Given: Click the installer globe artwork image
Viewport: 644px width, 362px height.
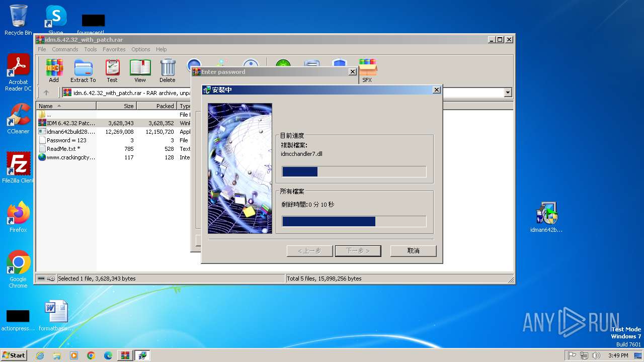Looking at the screenshot, I should coord(240,168).
